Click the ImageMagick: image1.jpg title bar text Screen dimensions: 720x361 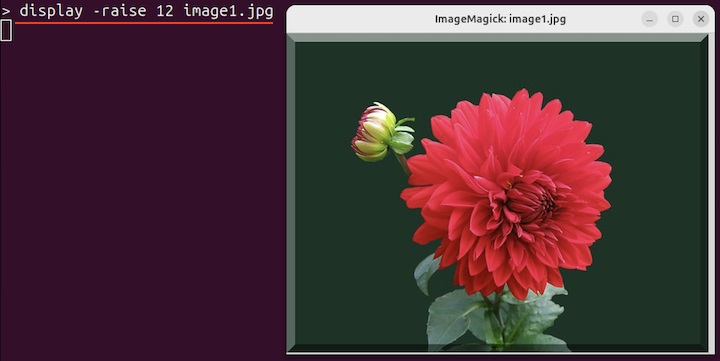[x=500, y=19]
